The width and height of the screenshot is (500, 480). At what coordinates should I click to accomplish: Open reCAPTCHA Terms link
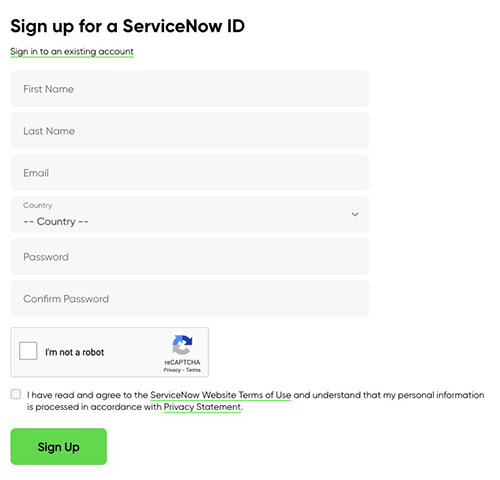(x=193, y=370)
